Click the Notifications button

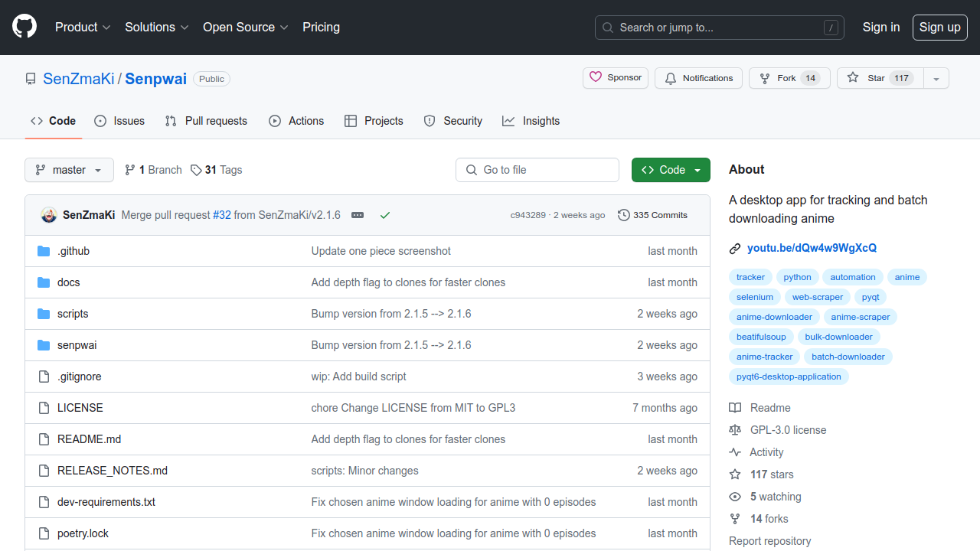[x=698, y=78]
